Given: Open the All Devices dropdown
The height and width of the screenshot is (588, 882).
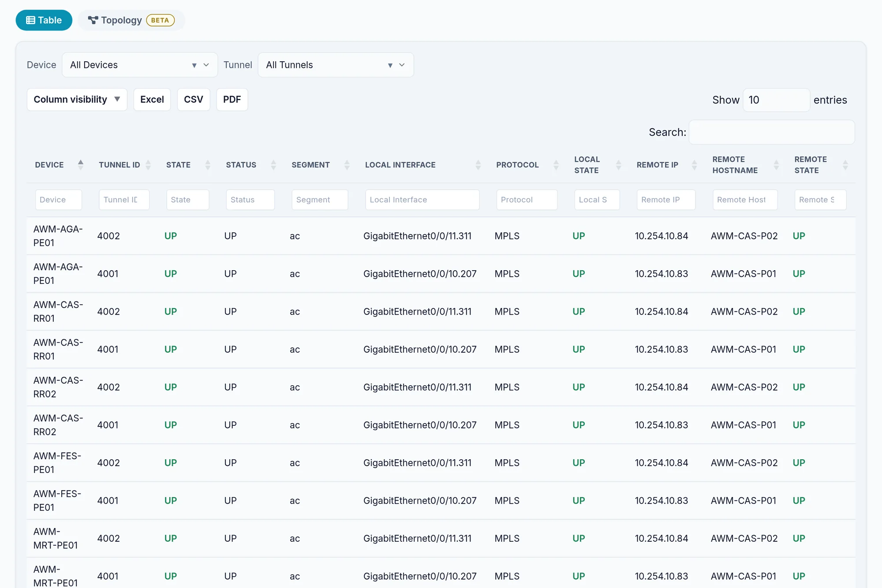Looking at the screenshot, I should (x=140, y=65).
